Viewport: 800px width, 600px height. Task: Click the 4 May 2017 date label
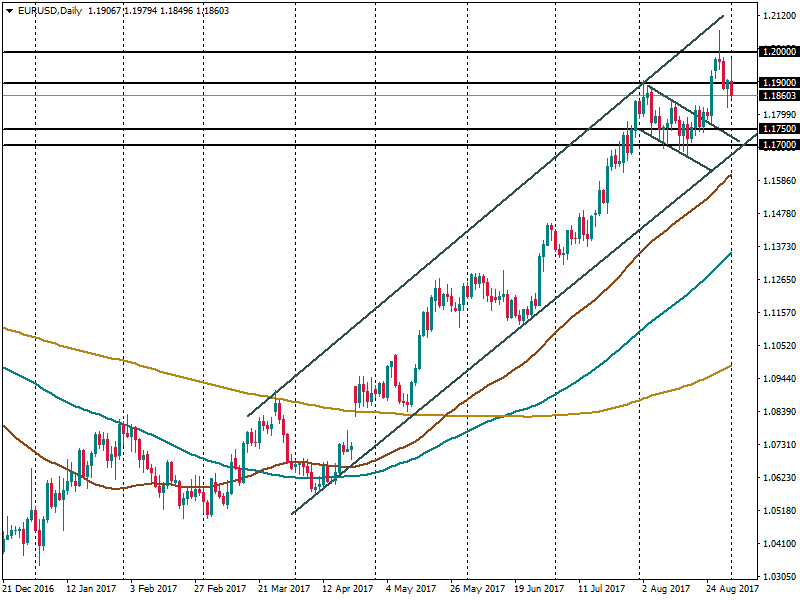[410, 590]
